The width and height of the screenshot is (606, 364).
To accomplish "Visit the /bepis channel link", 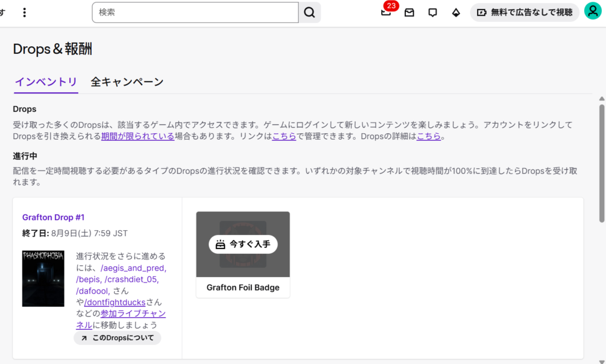I will point(89,279).
